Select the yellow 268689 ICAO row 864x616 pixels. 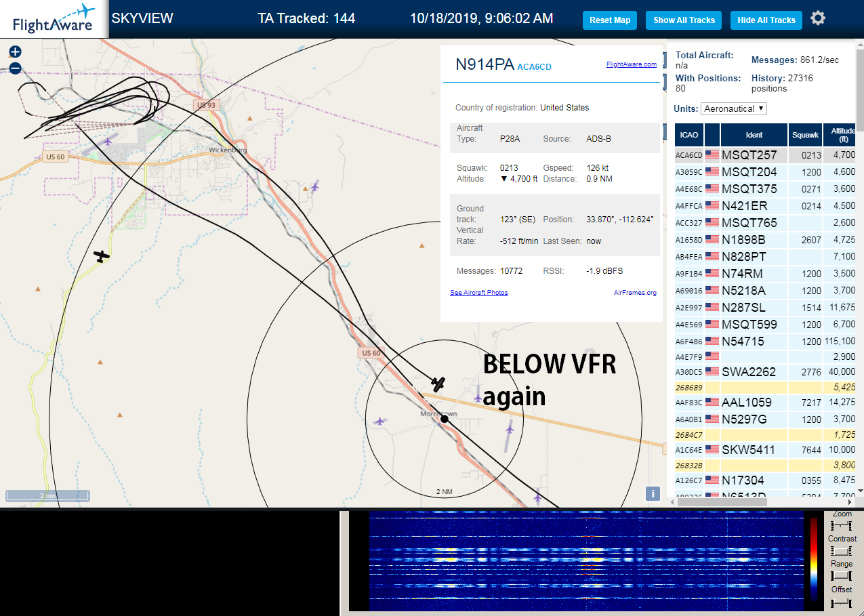(766, 388)
